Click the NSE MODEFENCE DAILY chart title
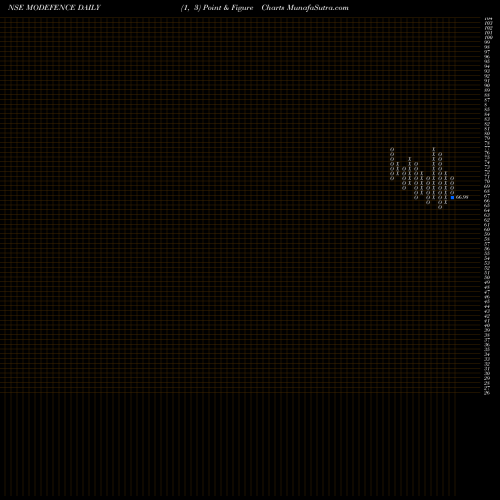This screenshot has height=500, width=500. coord(54,8)
